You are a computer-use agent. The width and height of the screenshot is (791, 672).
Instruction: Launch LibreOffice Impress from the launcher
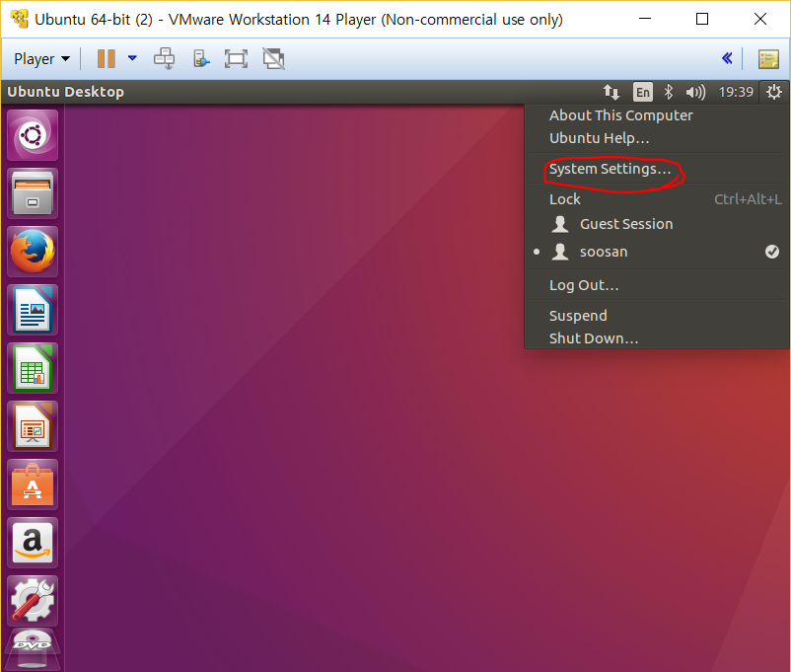[x=34, y=426]
